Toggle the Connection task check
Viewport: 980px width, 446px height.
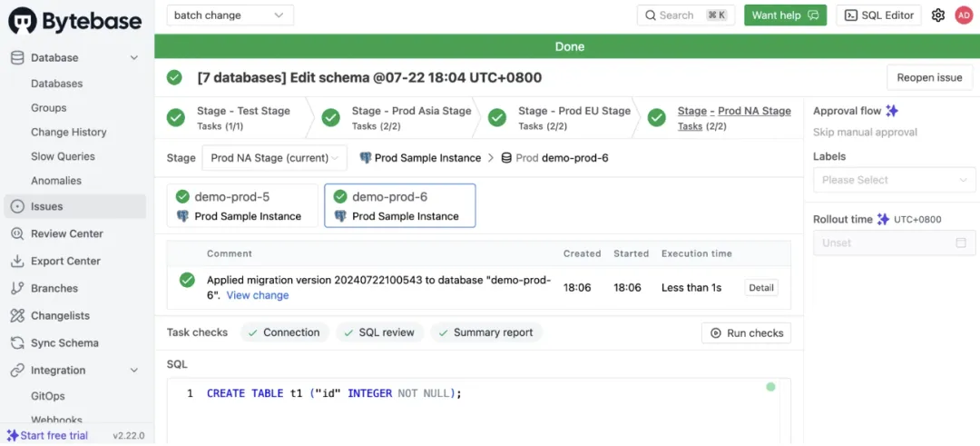283,332
